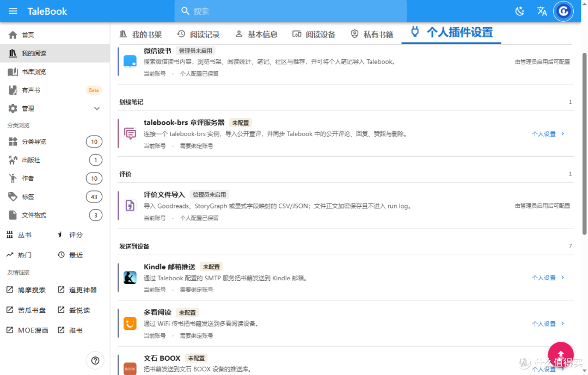The image size is (588, 375).
Task: Switch to 阅读设备 tab
Action: coord(314,34)
